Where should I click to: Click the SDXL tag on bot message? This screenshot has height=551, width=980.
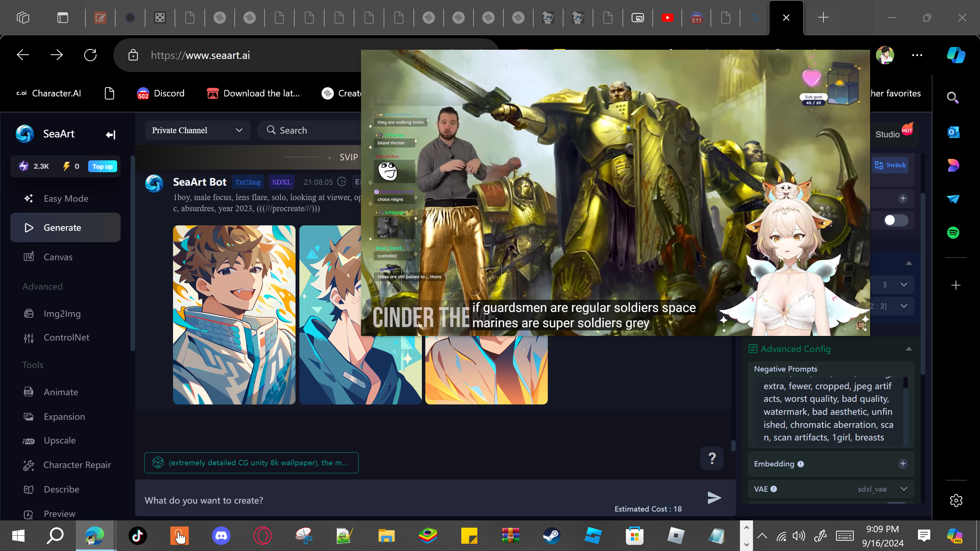281,182
